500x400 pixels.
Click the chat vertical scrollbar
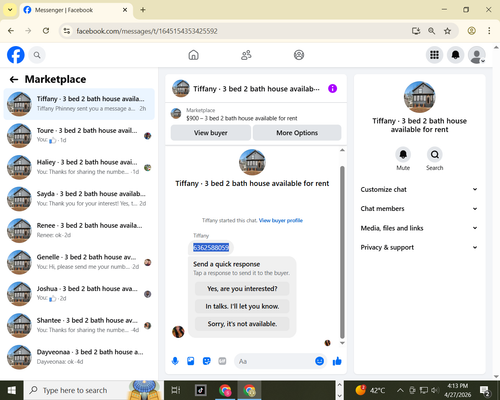pyautogui.click(x=342, y=252)
